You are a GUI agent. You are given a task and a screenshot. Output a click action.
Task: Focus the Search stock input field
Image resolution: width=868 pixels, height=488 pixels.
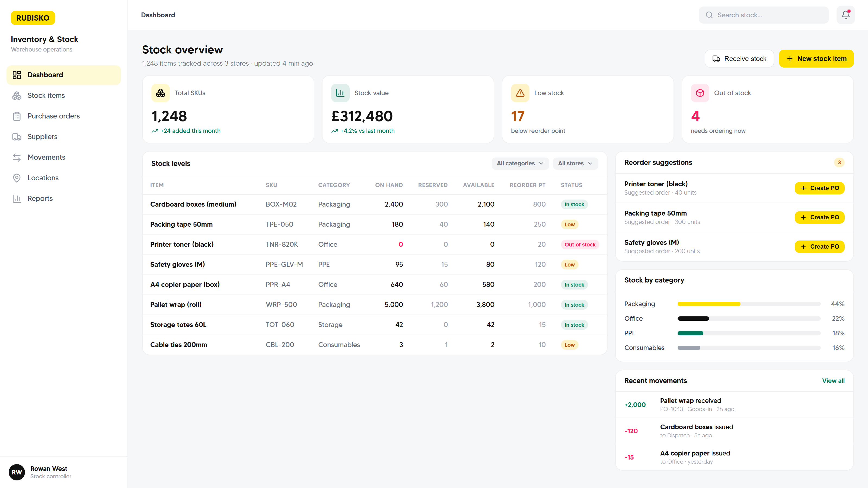(x=764, y=15)
